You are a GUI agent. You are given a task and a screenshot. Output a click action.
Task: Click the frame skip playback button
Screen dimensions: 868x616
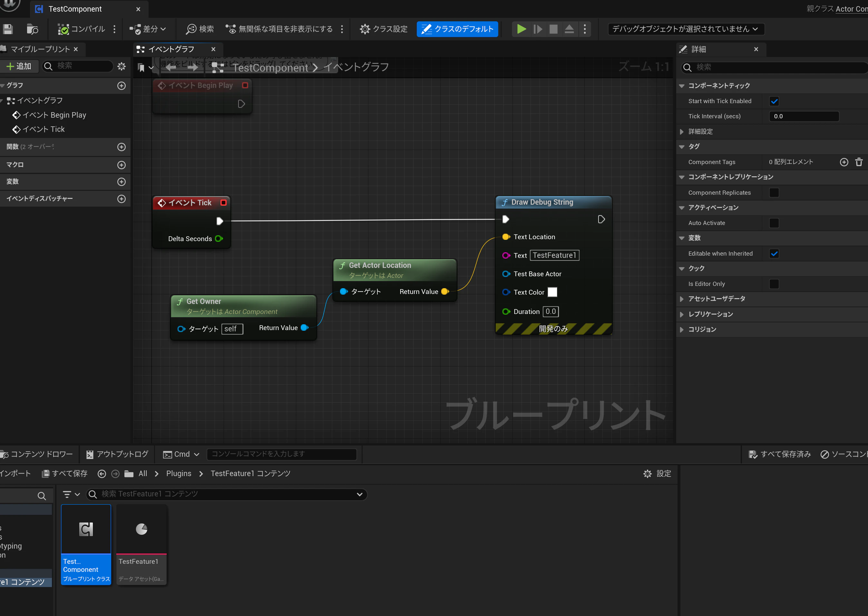click(x=538, y=29)
